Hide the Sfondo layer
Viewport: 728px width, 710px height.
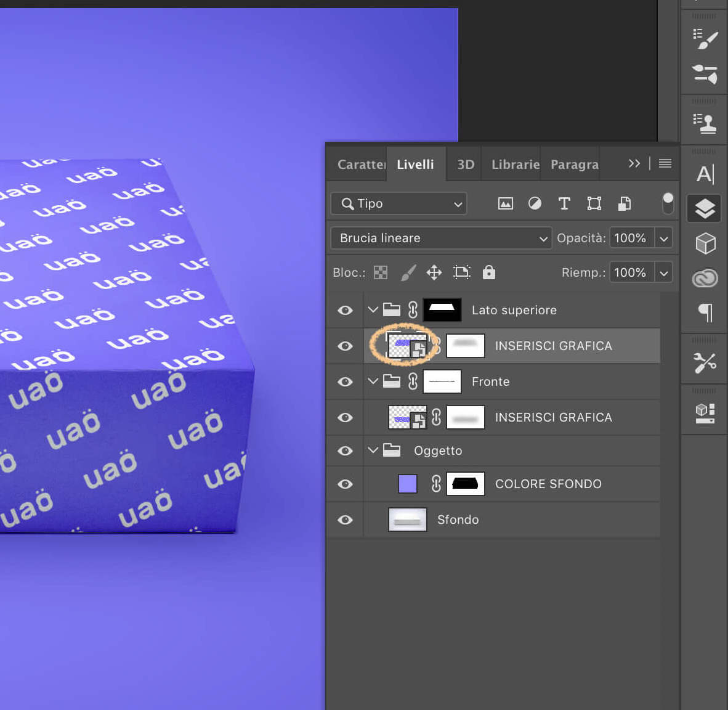click(346, 520)
